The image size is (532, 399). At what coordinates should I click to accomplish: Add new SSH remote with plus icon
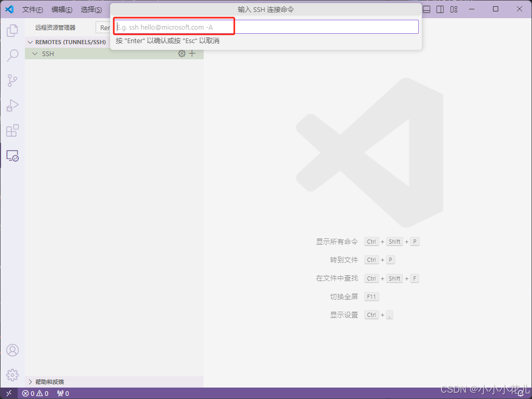pos(192,54)
